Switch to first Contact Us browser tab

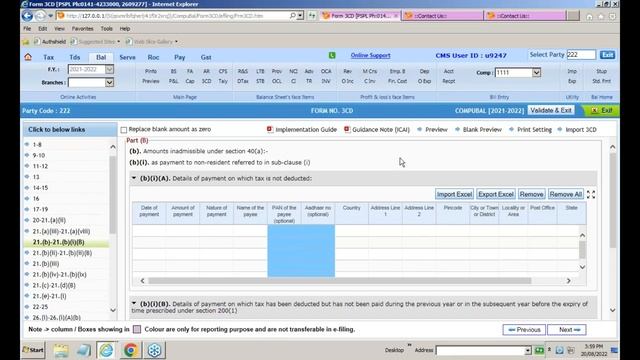click(442, 16)
